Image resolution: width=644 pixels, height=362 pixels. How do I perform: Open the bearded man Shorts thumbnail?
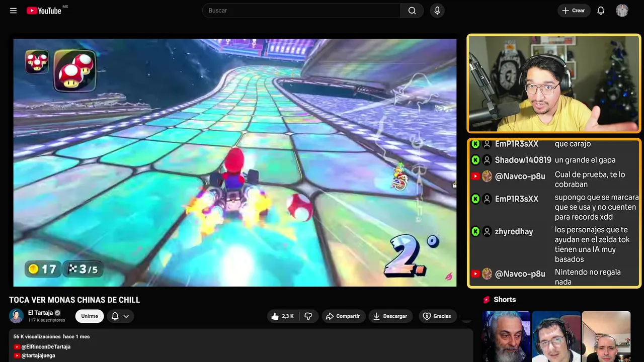click(x=506, y=336)
